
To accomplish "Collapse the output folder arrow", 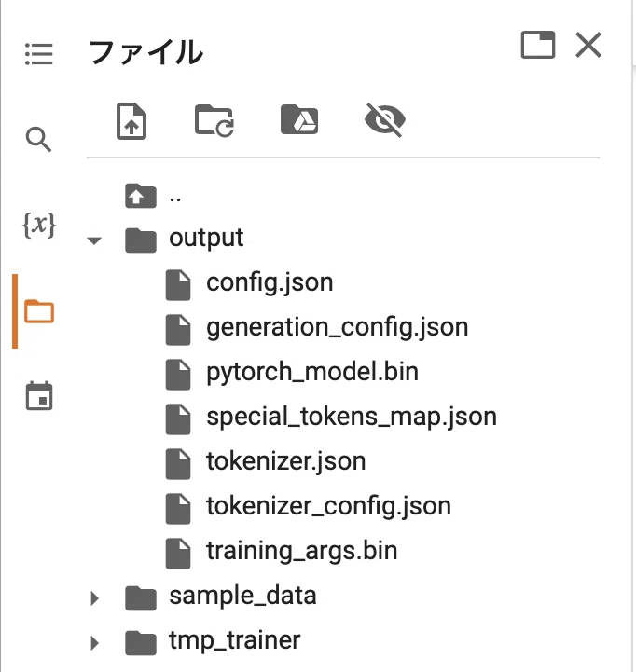I will [94, 240].
